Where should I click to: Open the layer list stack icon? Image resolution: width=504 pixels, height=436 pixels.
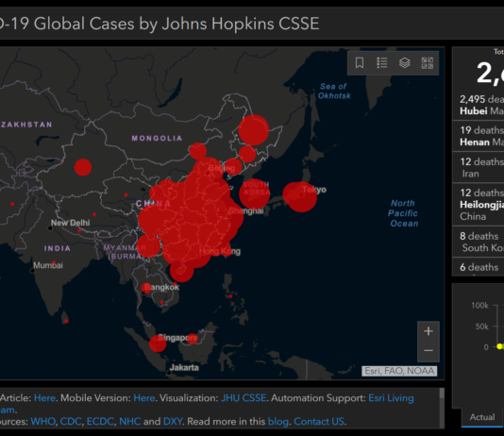tap(404, 62)
